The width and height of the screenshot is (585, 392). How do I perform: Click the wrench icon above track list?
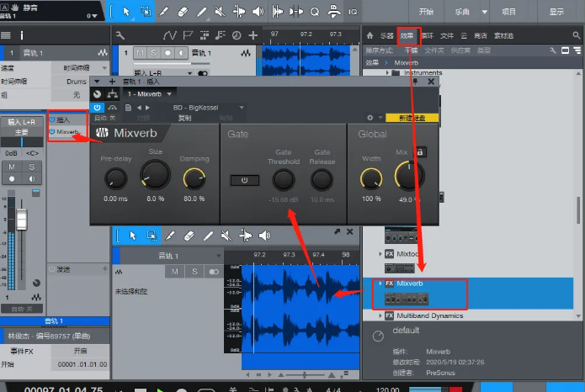click(x=120, y=35)
